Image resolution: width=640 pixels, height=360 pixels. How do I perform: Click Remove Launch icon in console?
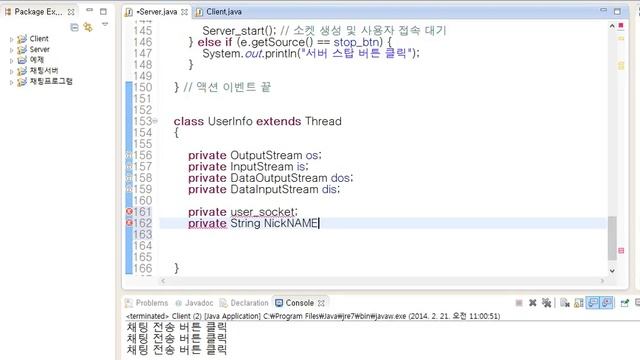(x=533, y=303)
